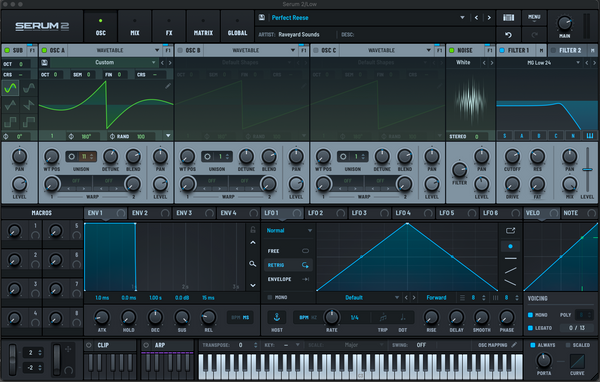Switch to the MATRIX tab
The image size is (600, 382).
click(x=203, y=26)
